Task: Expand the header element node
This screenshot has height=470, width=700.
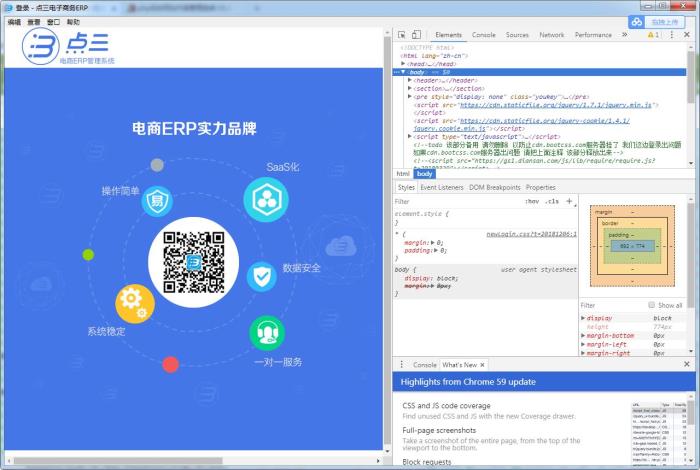Action: (x=410, y=80)
